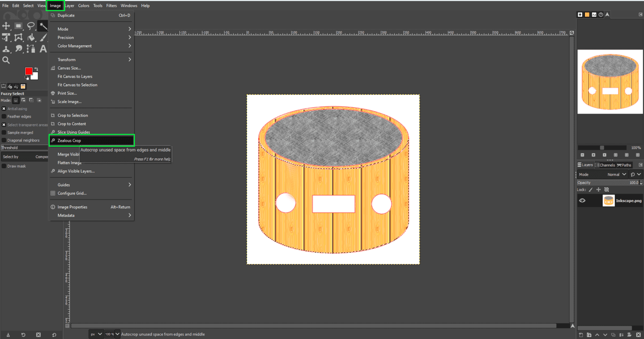Toggle the Antialiasing checkbox
644x339 pixels.
[x=4, y=109]
